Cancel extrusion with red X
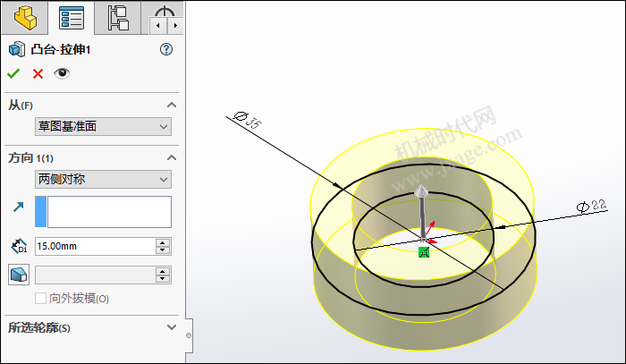Viewport: 626px width, 364px height. (38, 73)
